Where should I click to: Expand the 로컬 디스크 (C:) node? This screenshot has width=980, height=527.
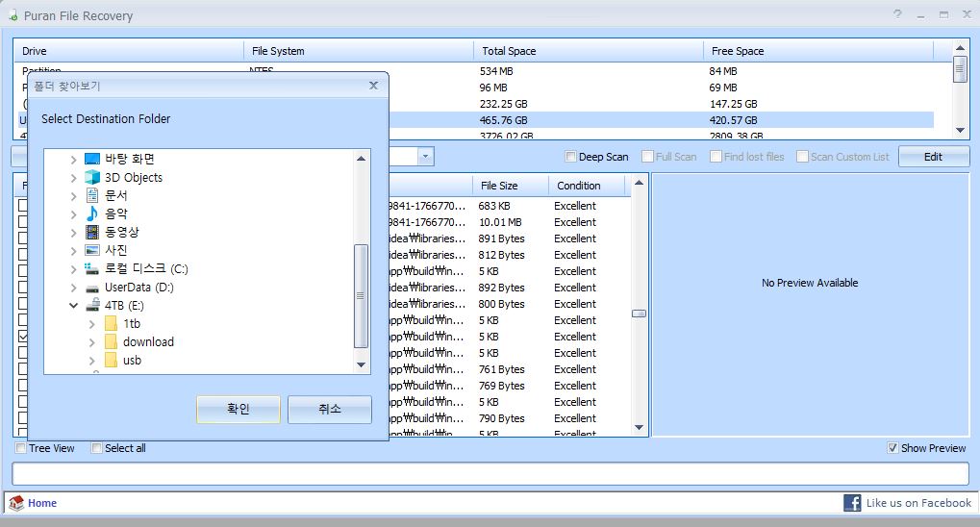point(73,269)
